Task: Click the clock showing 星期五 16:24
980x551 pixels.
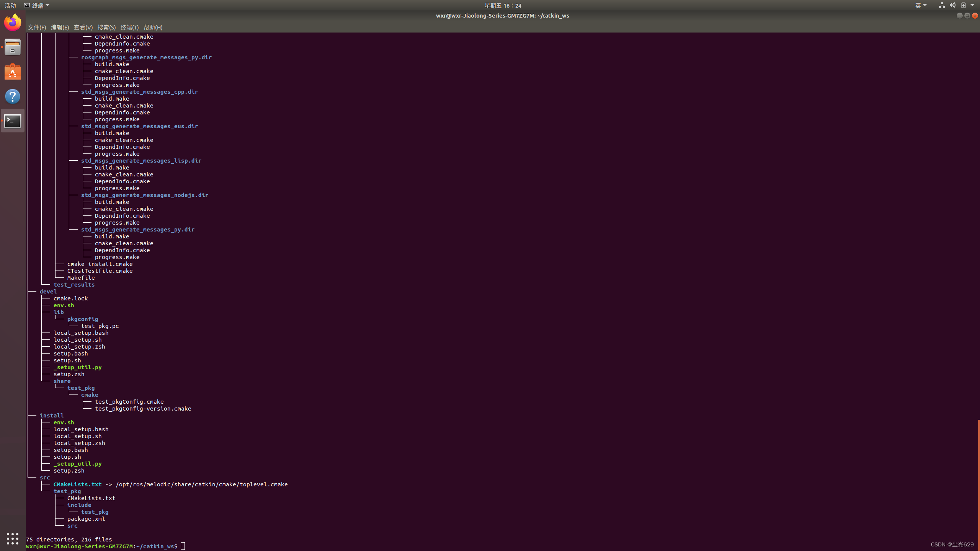Action: [503, 5]
